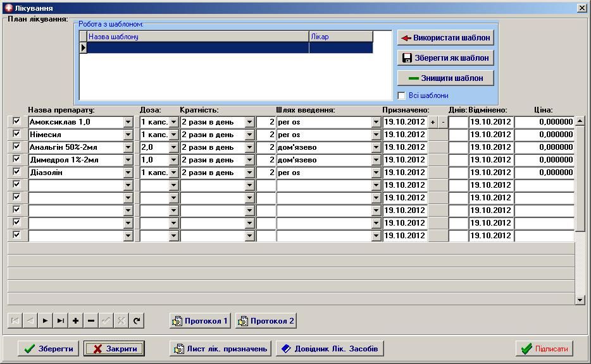Open drug name dropdown for Діазолін

(128, 173)
